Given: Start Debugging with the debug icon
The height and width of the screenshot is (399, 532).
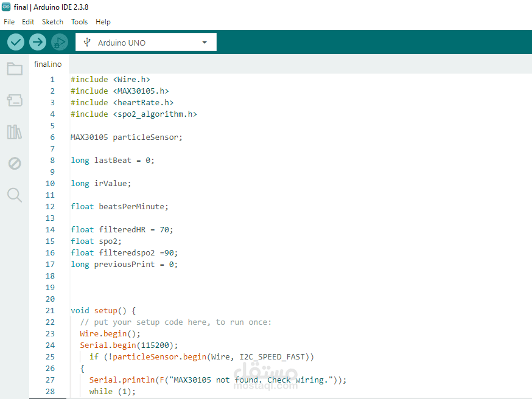Looking at the screenshot, I should click(x=60, y=42).
